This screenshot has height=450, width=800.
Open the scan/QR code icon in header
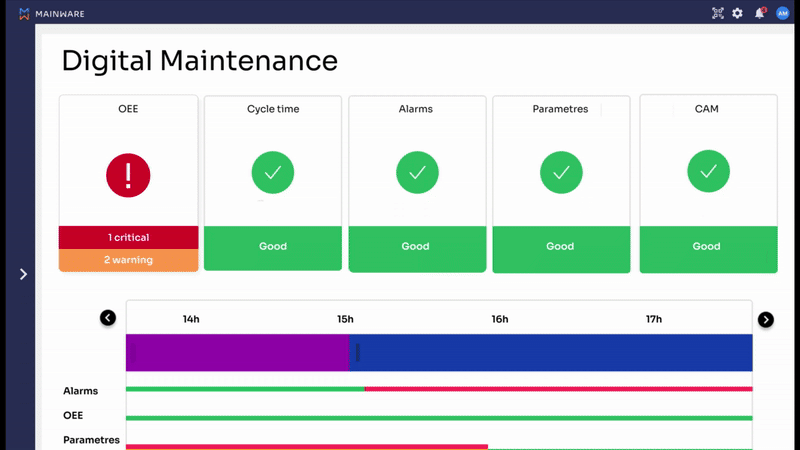coord(717,13)
